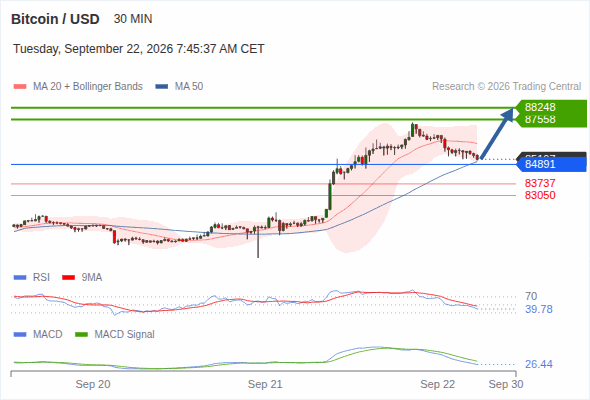Click the RSI value 39.78
The image size is (590, 400).
coord(539,309)
